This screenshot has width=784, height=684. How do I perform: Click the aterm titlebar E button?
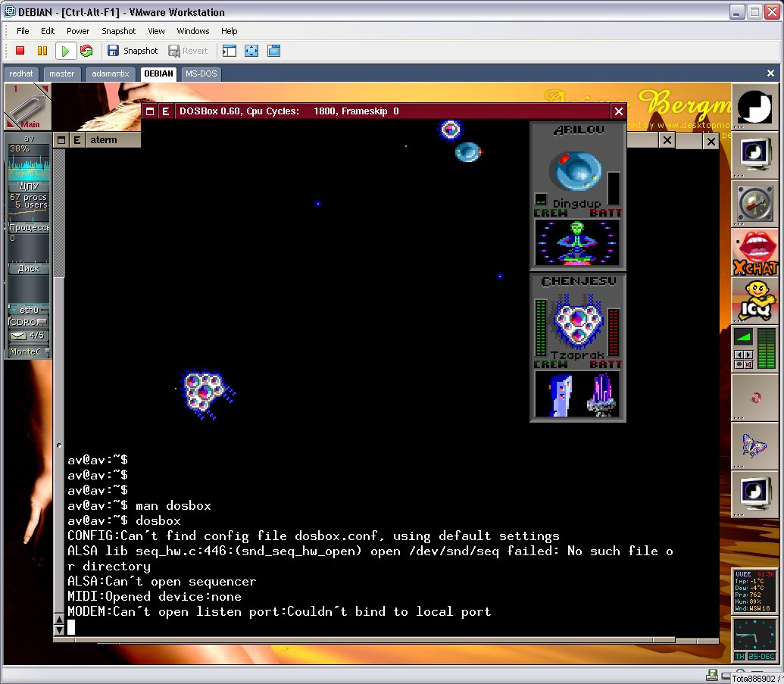click(x=77, y=140)
